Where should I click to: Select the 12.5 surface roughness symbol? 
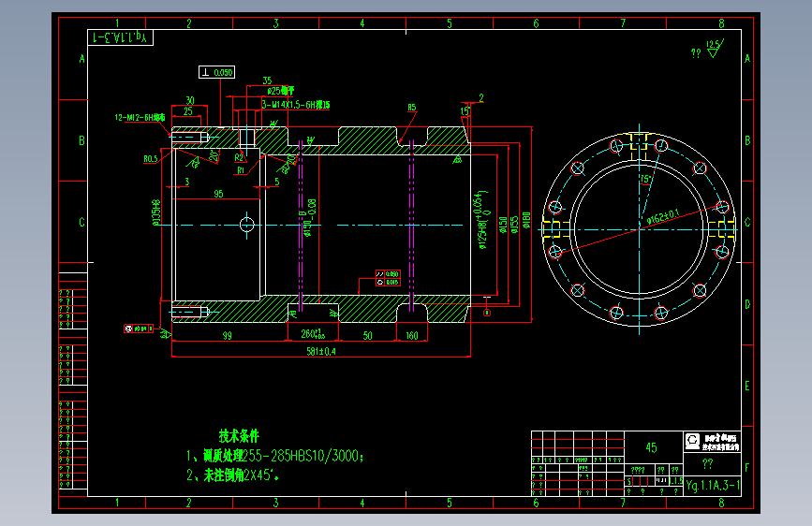715,48
